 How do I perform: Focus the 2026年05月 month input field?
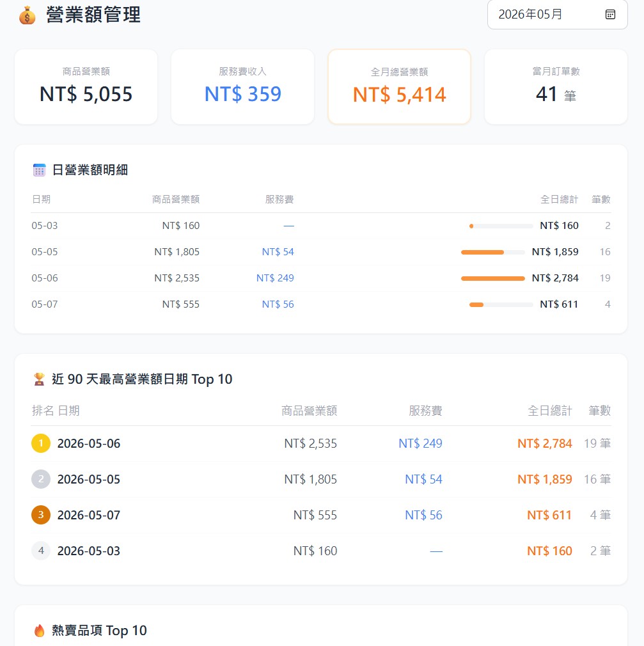[x=558, y=15]
